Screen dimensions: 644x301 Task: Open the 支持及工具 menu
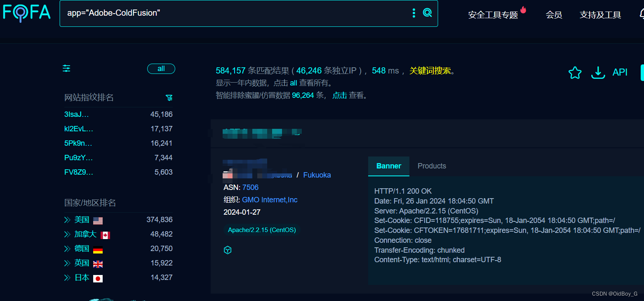pos(600,15)
